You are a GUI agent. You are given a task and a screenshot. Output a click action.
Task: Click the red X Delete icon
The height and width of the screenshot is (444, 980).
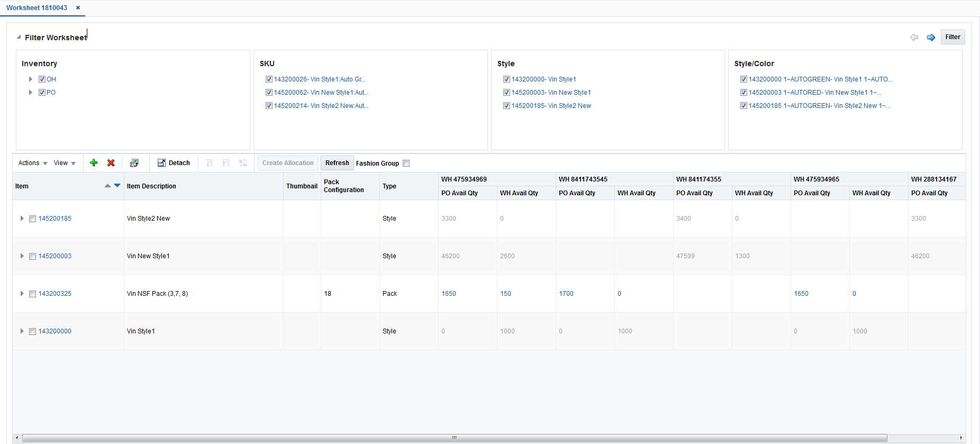pos(111,163)
